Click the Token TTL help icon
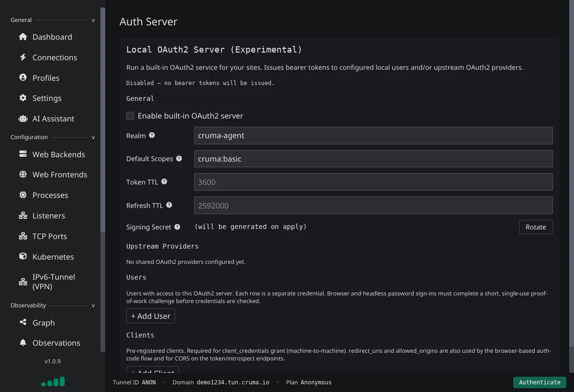Screen dimensions: 574x392 point(164,182)
